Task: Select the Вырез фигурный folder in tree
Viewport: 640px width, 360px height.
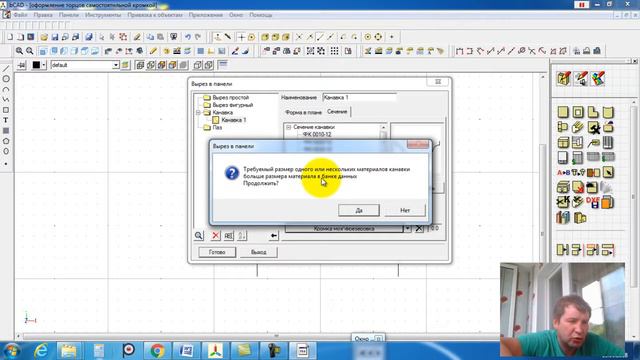Action: 232,105
